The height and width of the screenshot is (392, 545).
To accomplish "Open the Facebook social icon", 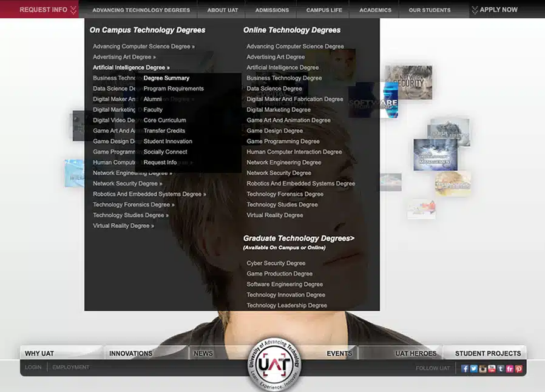I will click(x=465, y=368).
